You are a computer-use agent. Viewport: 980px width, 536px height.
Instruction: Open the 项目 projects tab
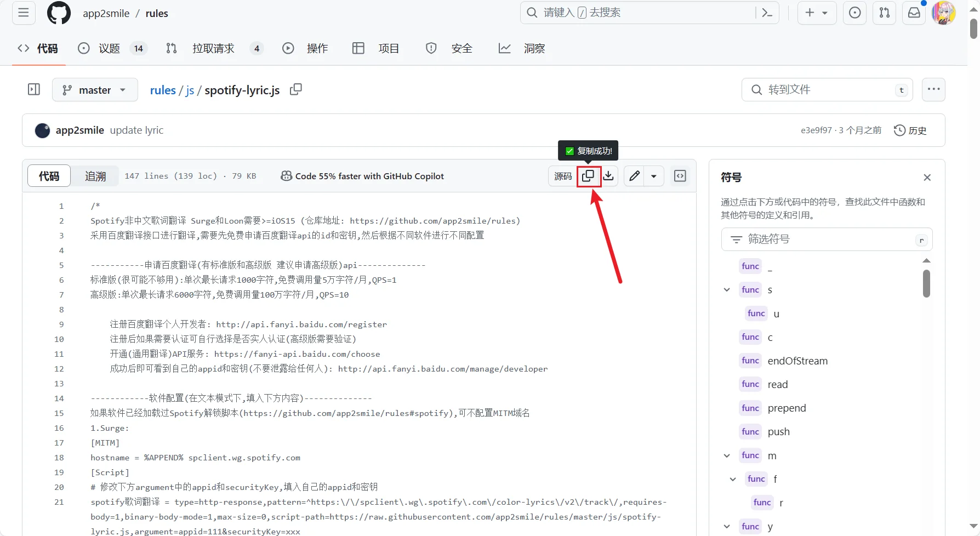point(376,48)
